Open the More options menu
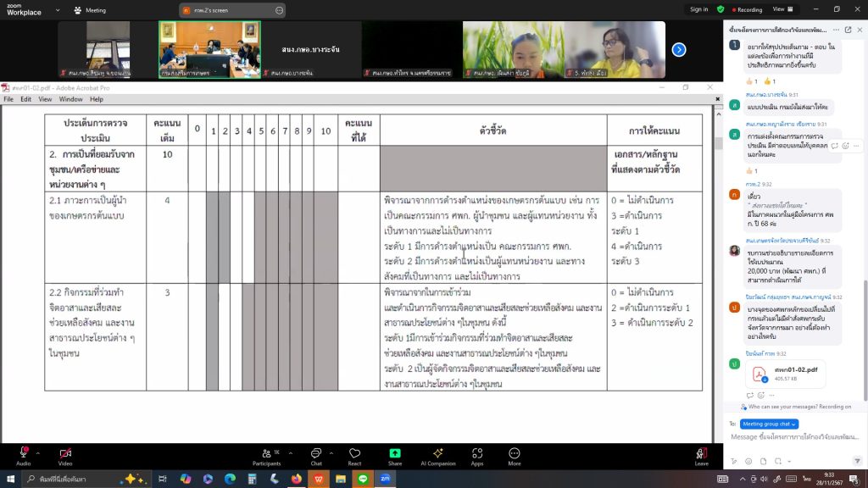The height and width of the screenshot is (488, 868). pyautogui.click(x=515, y=453)
